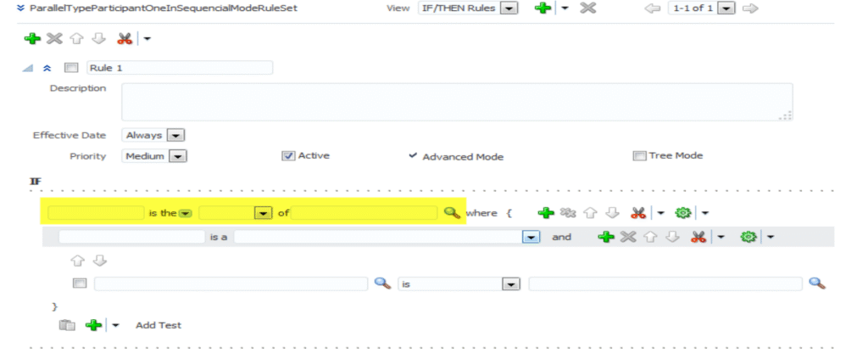Open magnifier for right test operand
868x359 pixels.
tap(817, 283)
